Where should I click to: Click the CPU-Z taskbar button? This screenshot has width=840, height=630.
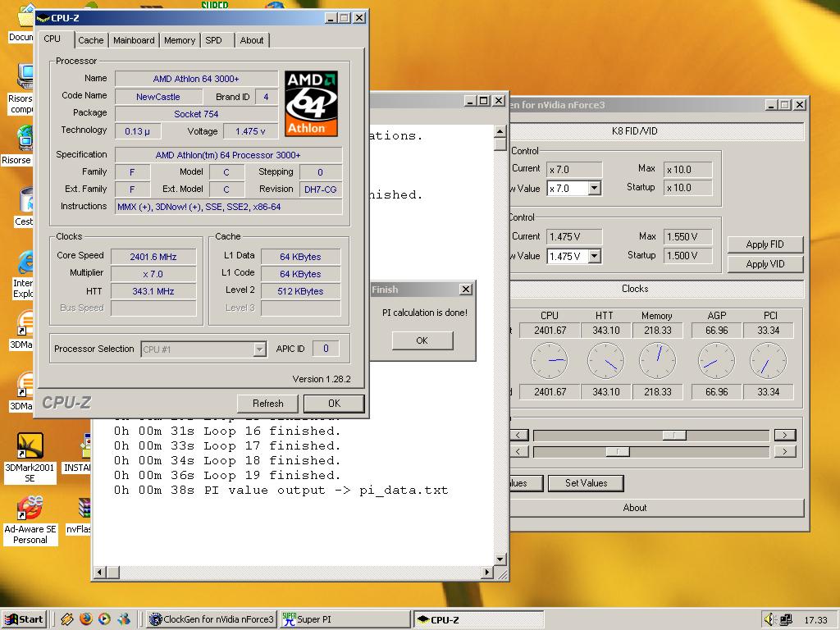(479, 619)
